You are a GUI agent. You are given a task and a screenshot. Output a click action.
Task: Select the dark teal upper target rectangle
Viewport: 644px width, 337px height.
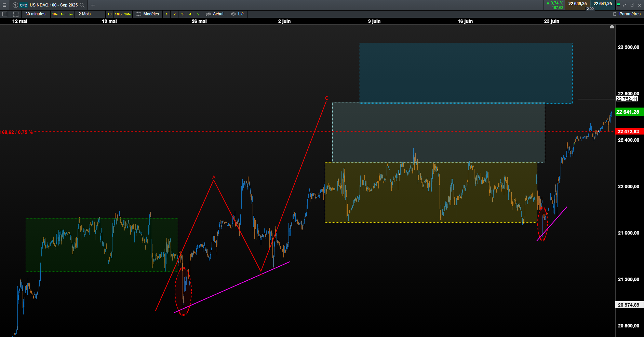click(x=466, y=73)
